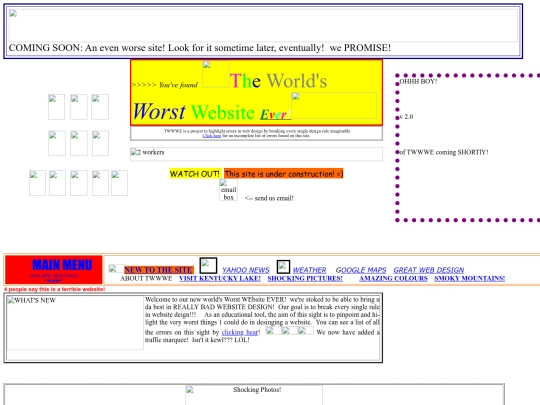540x405 pixels.
Task: Follow the AMAZING COLOURS link
Action: [x=393, y=278]
